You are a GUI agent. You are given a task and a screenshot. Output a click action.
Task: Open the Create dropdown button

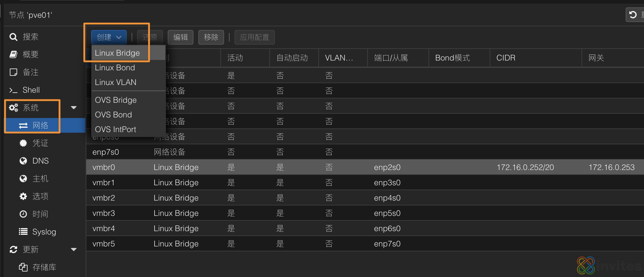click(109, 37)
